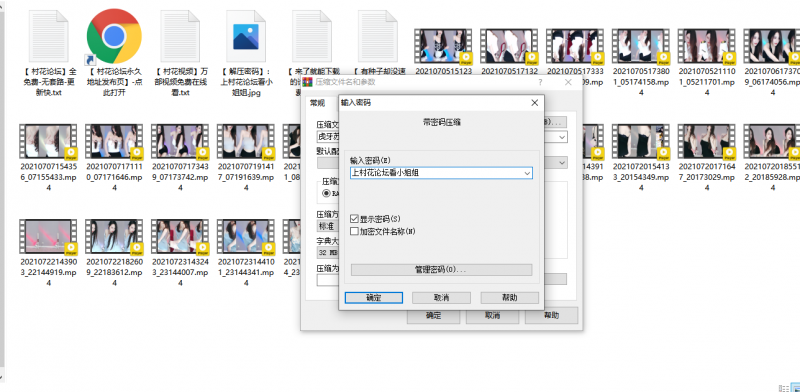800x392 pixels.
Task: Switch to the 常规 tab
Action: (317, 103)
